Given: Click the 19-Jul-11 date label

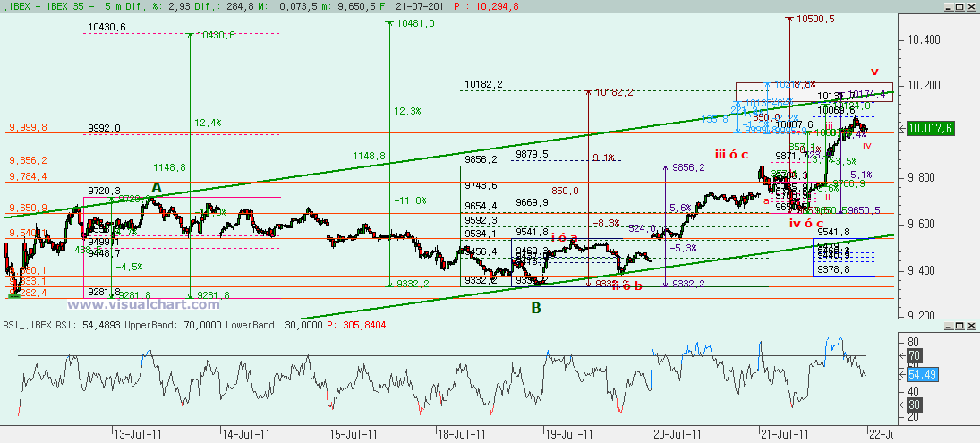Looking at the screenshot, I should 570,433.
